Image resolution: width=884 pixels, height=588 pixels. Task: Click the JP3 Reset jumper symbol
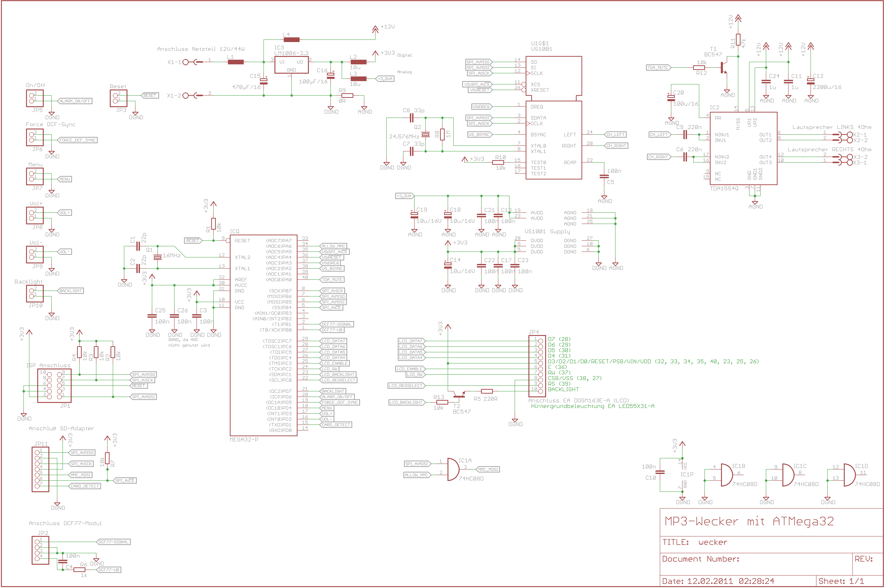click(119, 98)
